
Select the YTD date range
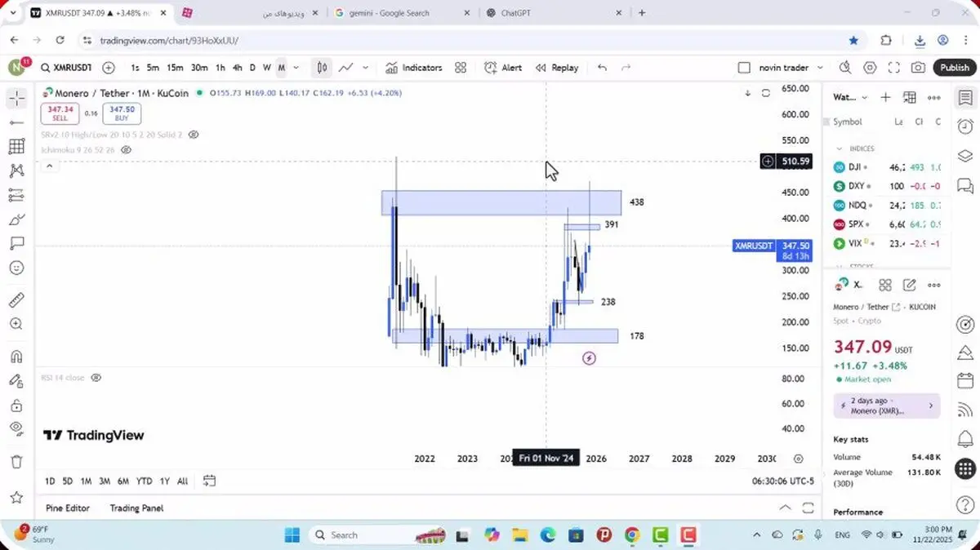(x=144, y=481)
